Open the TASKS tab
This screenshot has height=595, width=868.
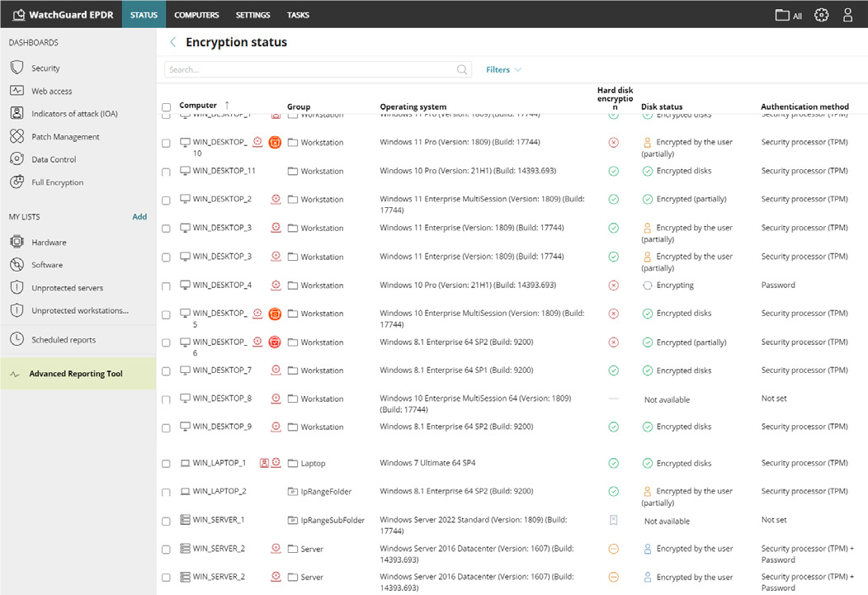coord(298,15)
